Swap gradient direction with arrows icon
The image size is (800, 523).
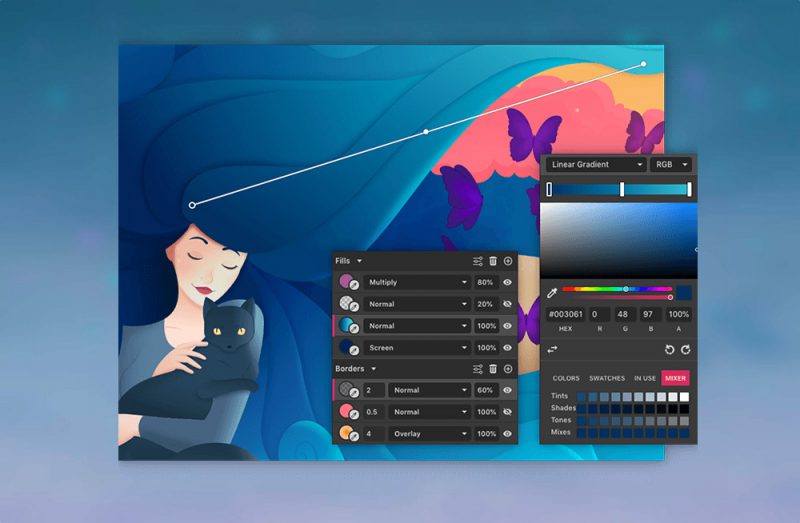tap(553, 350)
